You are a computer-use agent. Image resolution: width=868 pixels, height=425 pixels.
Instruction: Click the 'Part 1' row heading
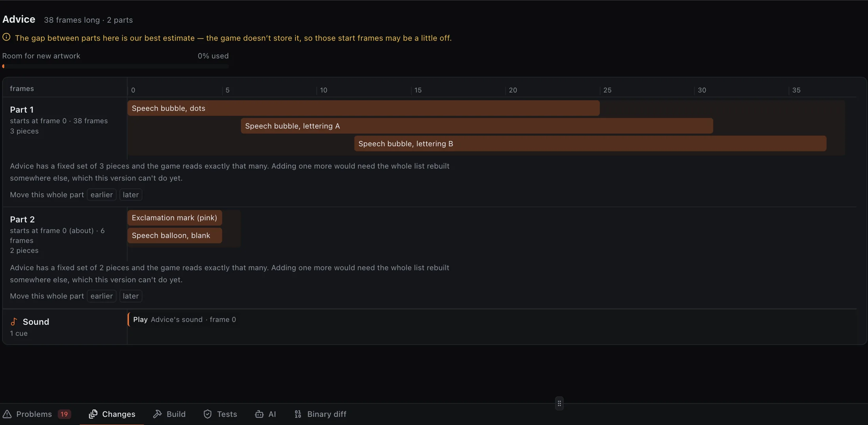(x=22, y=110)
